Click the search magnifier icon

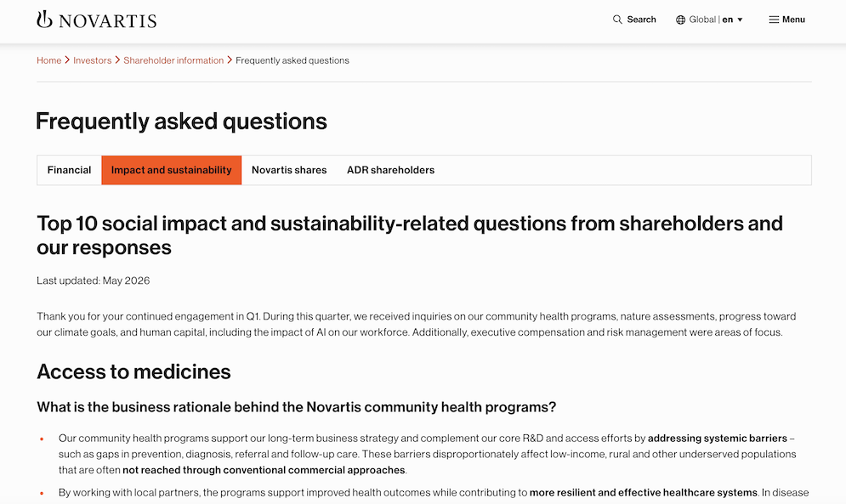(x=617, y=20)
